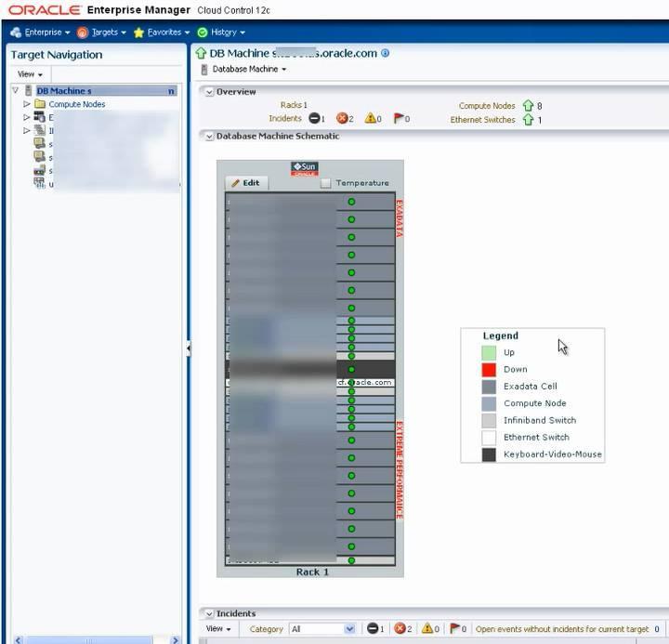The image size is (669, 644).
Task: Click the Compute Nodes up-arrow status icon
Action: pyautogui.click(x=528, y=105)
